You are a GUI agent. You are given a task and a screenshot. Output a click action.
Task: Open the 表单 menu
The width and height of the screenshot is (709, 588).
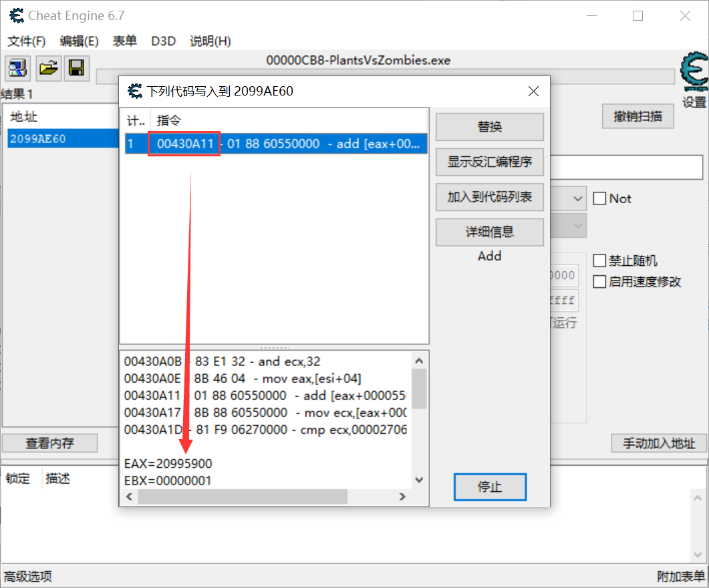(x=125, y=41)
